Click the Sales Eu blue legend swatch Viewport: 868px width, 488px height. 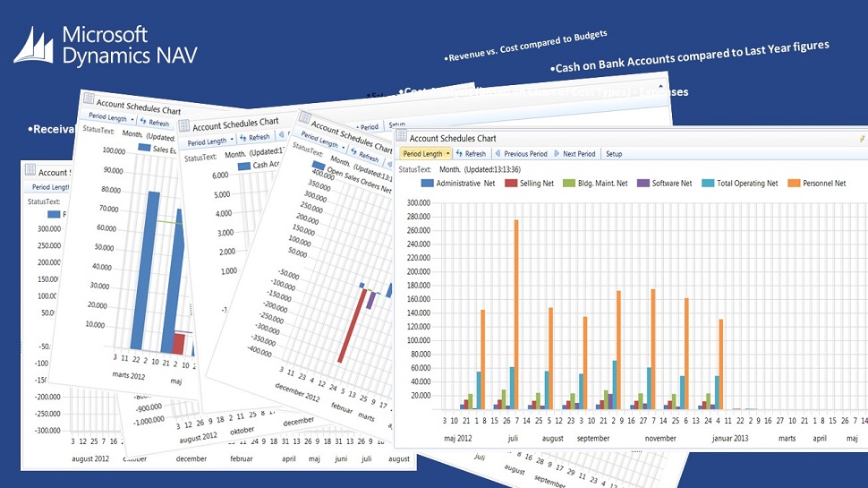click(144, 148)
